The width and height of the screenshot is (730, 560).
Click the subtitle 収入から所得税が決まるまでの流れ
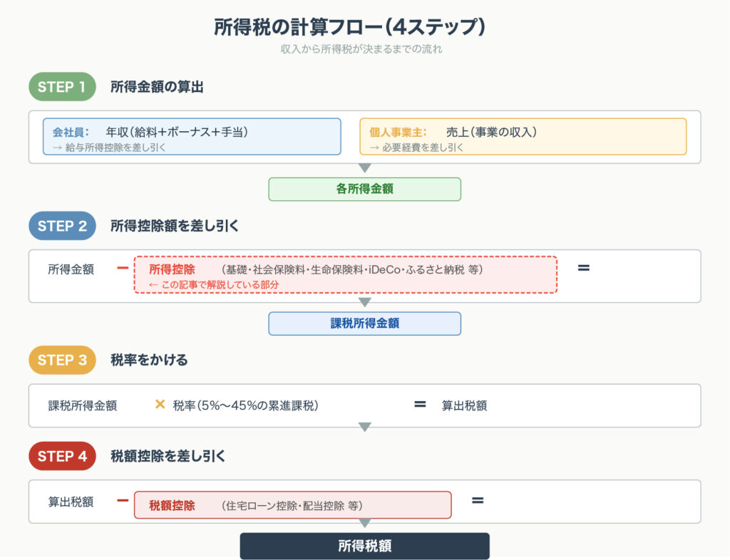point(361,49)
